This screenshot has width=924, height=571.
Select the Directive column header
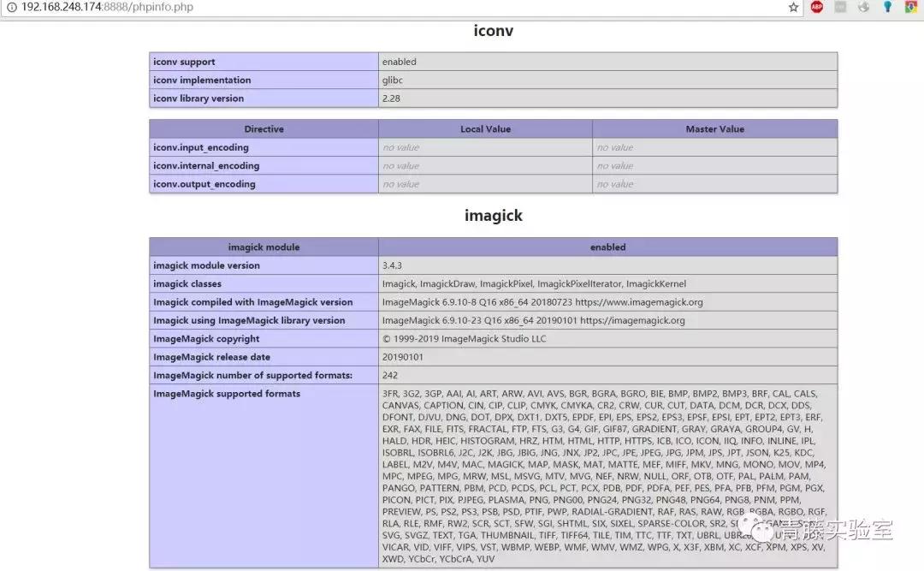(x=264, y=129)
